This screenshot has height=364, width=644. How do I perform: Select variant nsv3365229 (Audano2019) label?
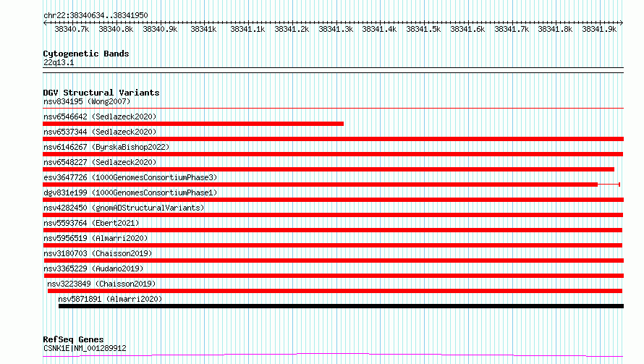tap(93, 268)
